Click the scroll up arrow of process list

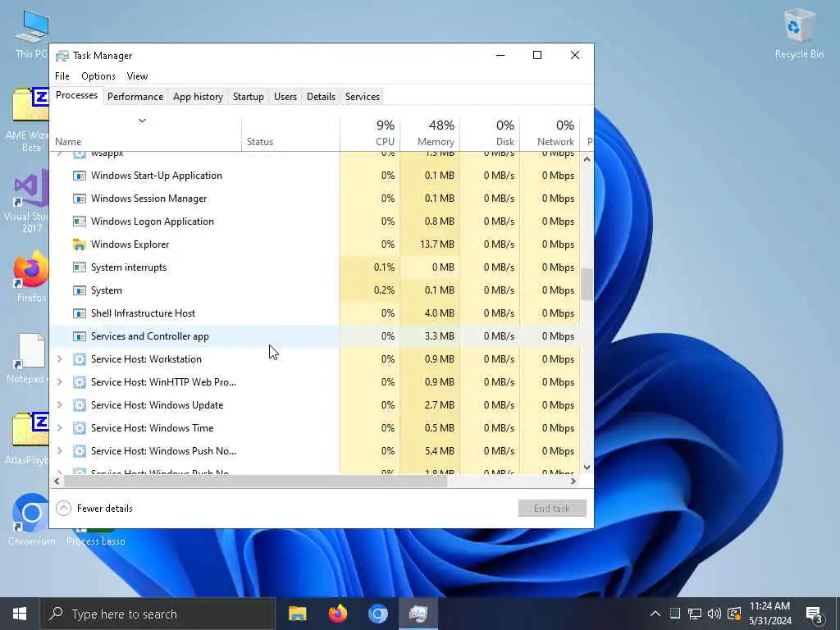pos(587,159)
